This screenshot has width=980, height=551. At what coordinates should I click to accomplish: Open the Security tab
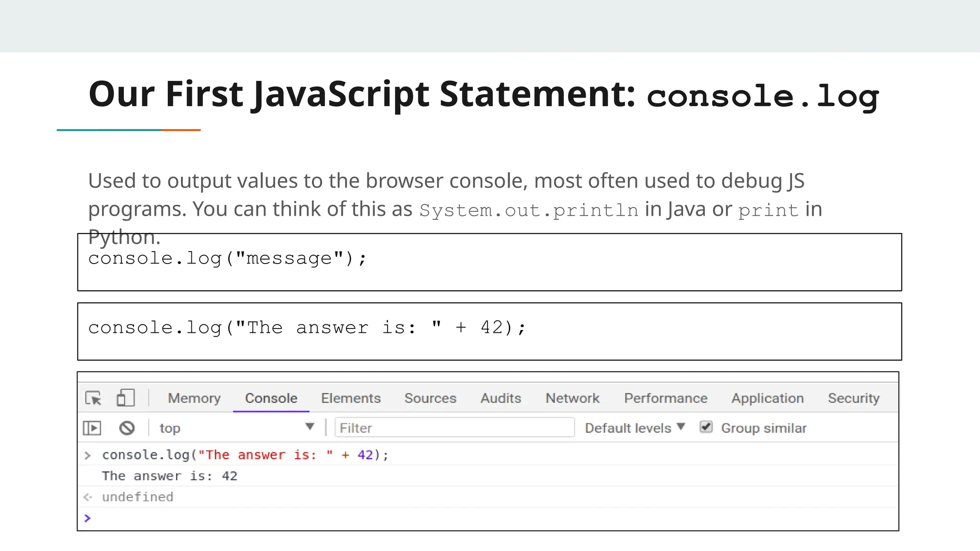(x=854, y=398)
